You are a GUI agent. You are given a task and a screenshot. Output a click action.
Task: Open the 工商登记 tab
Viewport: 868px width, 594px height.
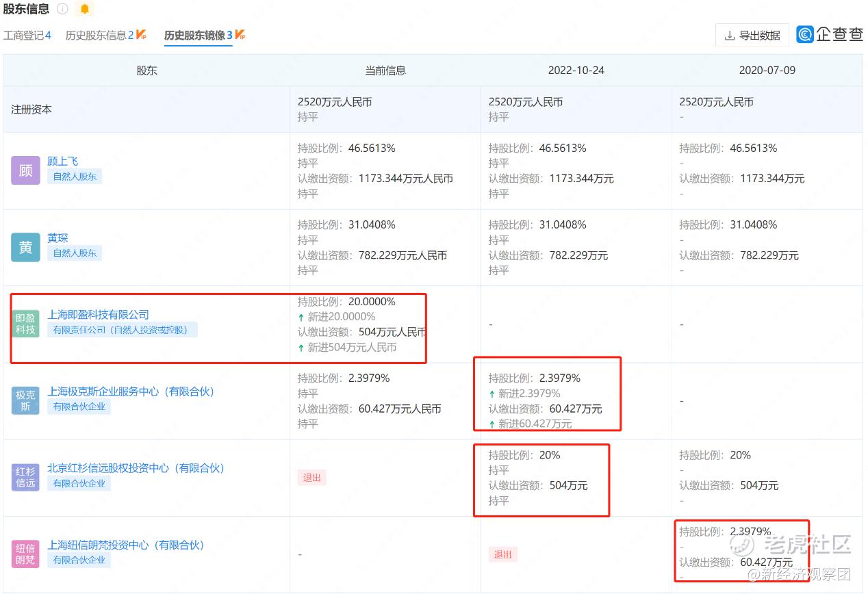point(27,35)
